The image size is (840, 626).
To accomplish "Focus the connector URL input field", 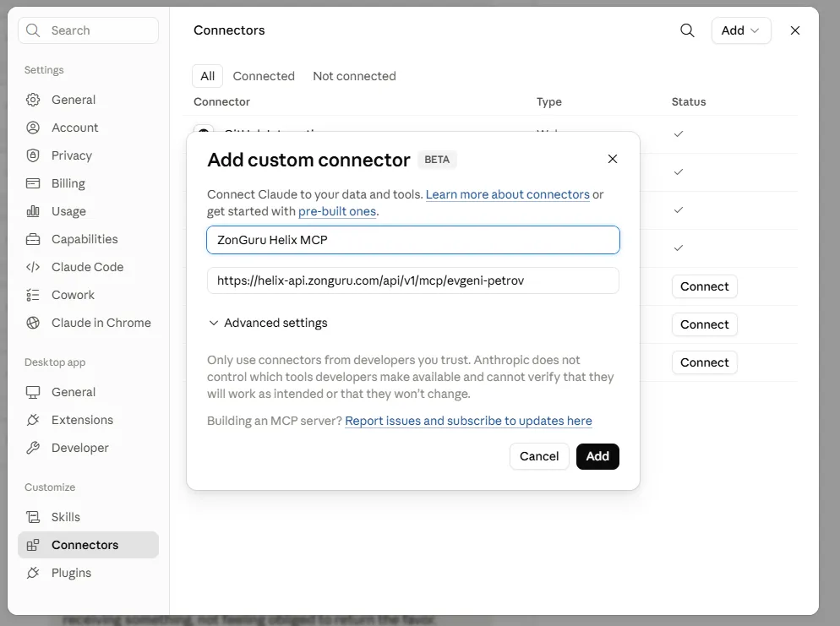I will click(x=413, y=280).
